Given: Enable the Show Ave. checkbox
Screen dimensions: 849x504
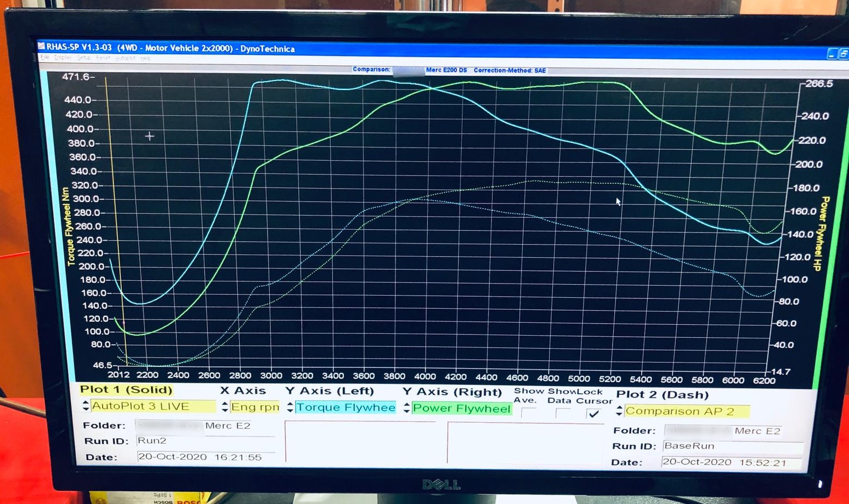Looking at the screenshot, I should click(x=529, y=413).
